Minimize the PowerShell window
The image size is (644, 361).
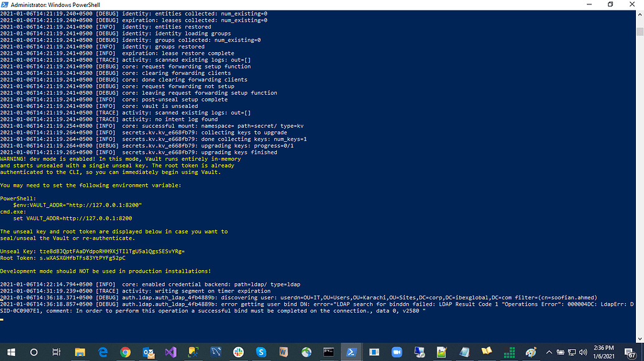(x=589, y=4)
